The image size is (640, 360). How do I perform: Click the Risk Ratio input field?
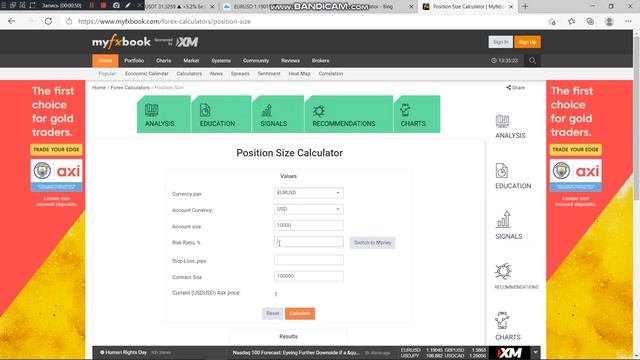pos(309,242)
